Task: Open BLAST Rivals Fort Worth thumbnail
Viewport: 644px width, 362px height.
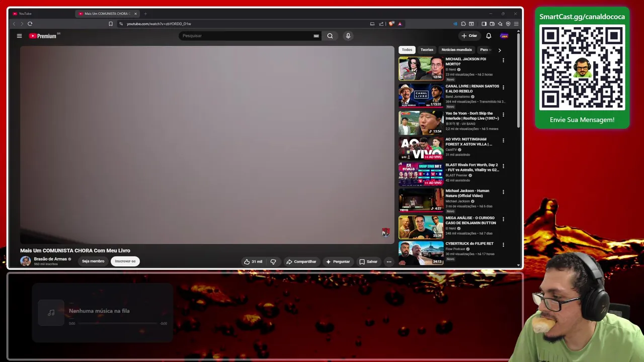Action: point(421,174)
